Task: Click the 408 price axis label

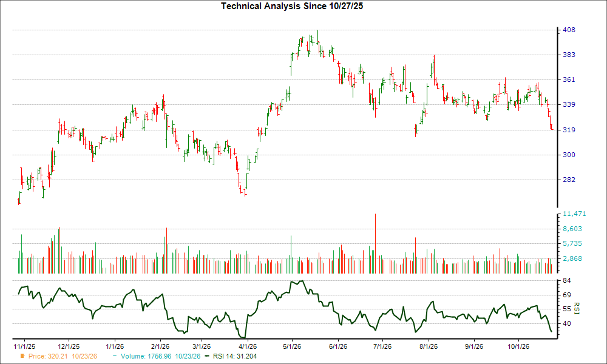Action: 569,30
